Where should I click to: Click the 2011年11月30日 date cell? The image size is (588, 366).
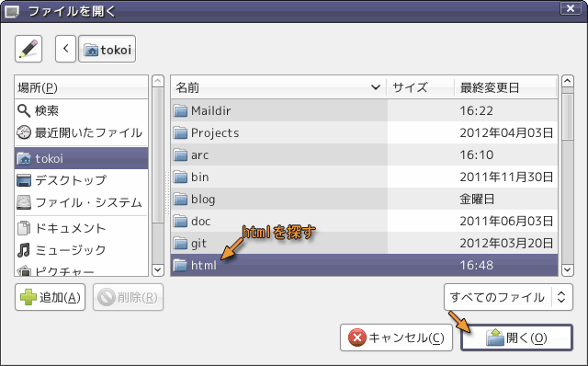(506, 177)
